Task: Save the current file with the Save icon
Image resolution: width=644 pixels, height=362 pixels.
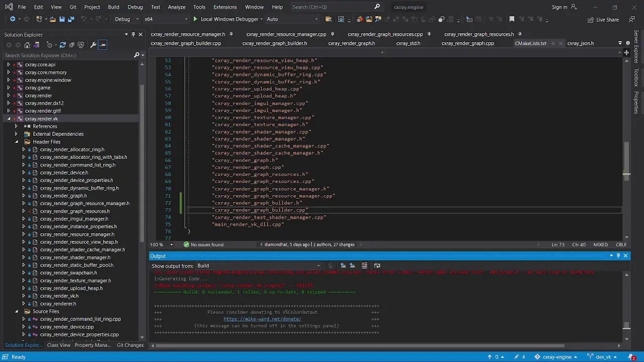Action: pyautogui.click(x=62, y=19)
